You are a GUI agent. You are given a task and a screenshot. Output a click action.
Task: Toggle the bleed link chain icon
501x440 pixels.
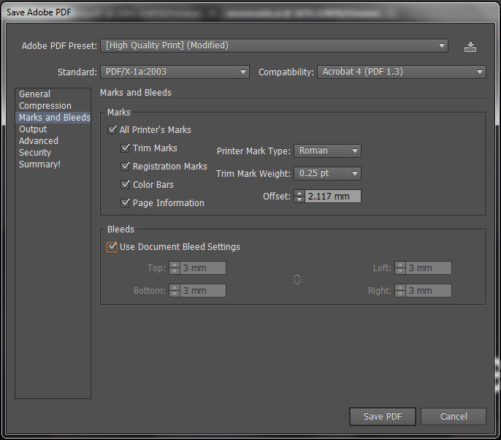[x=297, y=279]
